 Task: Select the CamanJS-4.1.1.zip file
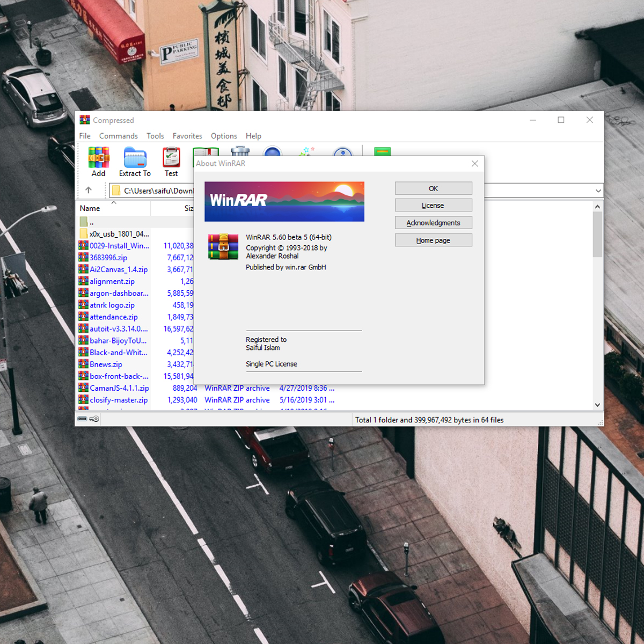click(x=119, y=388)
